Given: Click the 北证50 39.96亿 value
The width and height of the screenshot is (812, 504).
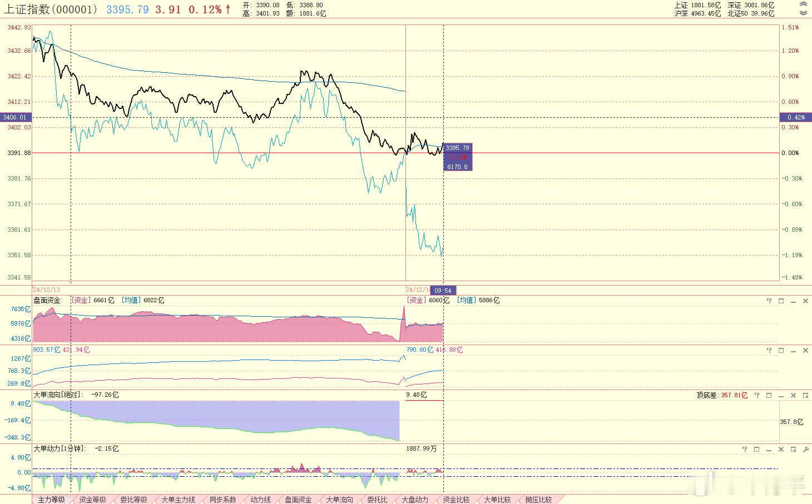Looking at the screenshot, I should pyautogui.click(x=751, y=13).
